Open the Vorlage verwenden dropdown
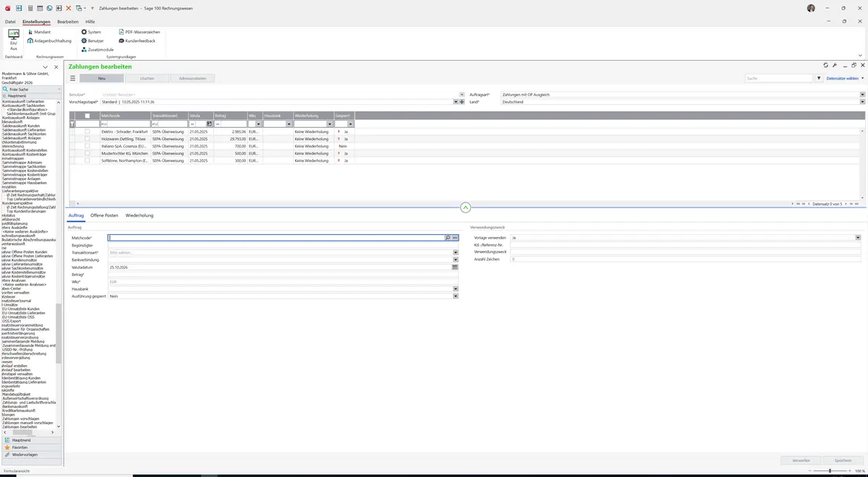Image resolution: width=868 pixels, height=477 pixels. (x=858, y=238)
